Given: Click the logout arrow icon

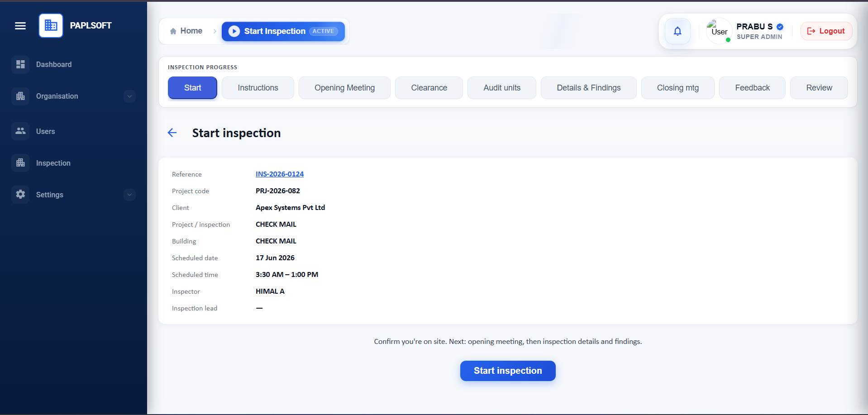Looking at the screenshot, I should (811, 31).
